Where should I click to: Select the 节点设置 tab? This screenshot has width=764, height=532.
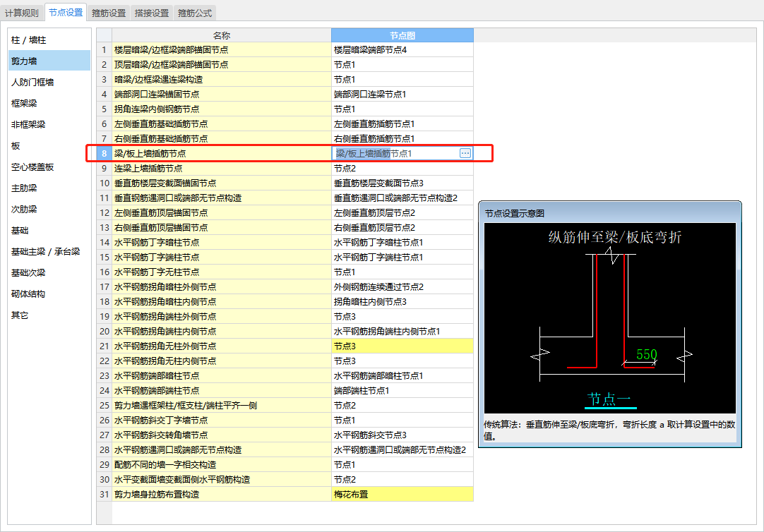point(65,12)
